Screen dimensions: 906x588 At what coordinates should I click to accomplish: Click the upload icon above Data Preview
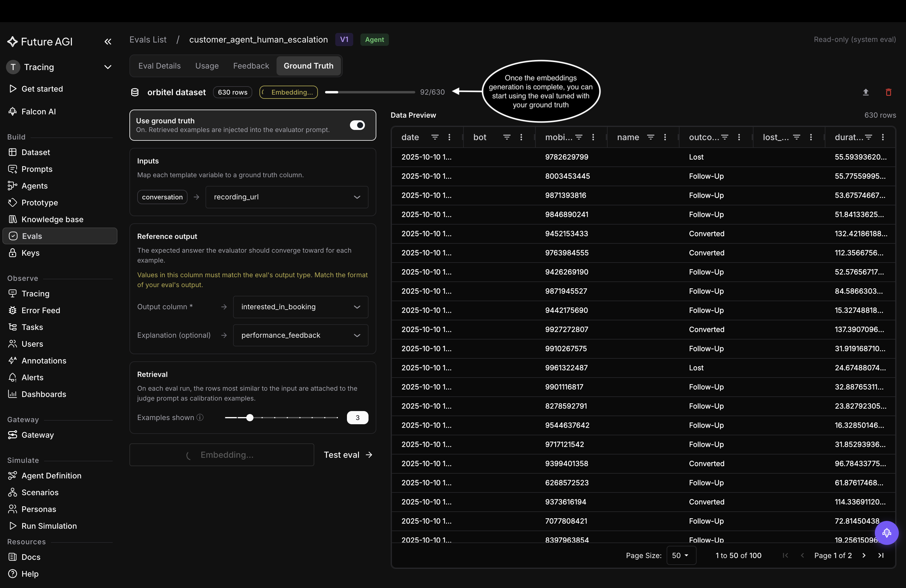tap(866, 92)
